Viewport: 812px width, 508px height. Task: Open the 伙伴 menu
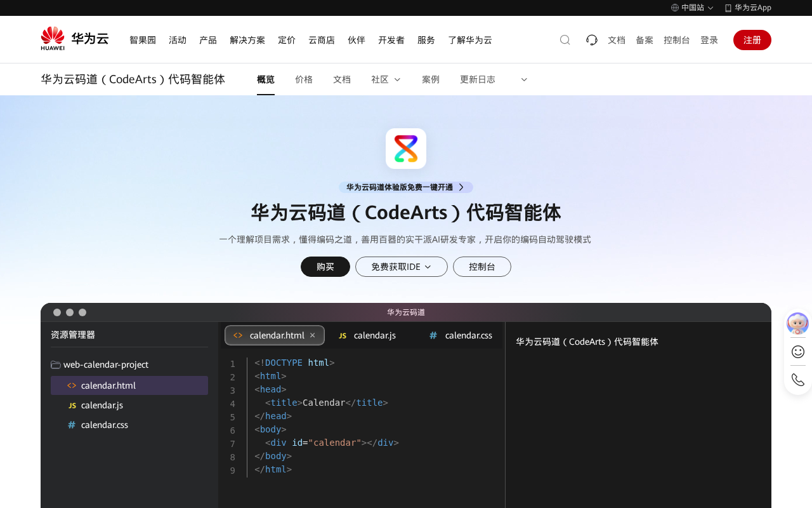click(357, 40)
